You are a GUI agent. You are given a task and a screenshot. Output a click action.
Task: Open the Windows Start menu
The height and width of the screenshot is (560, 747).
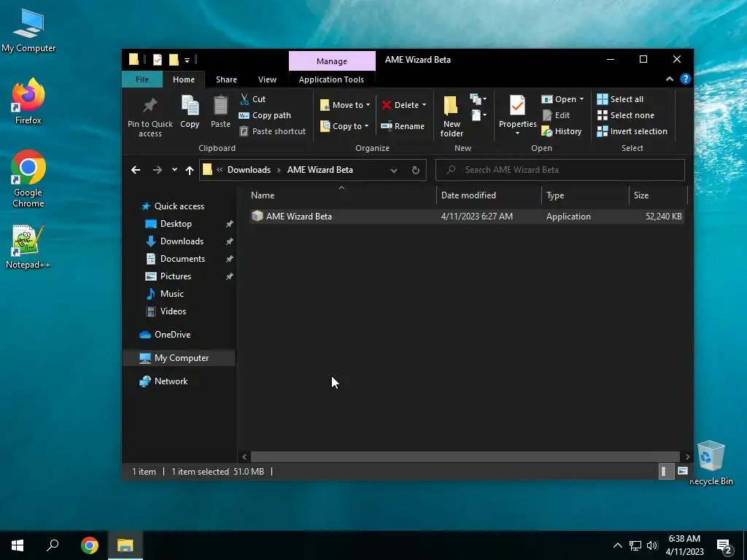[x=18, y=545]
